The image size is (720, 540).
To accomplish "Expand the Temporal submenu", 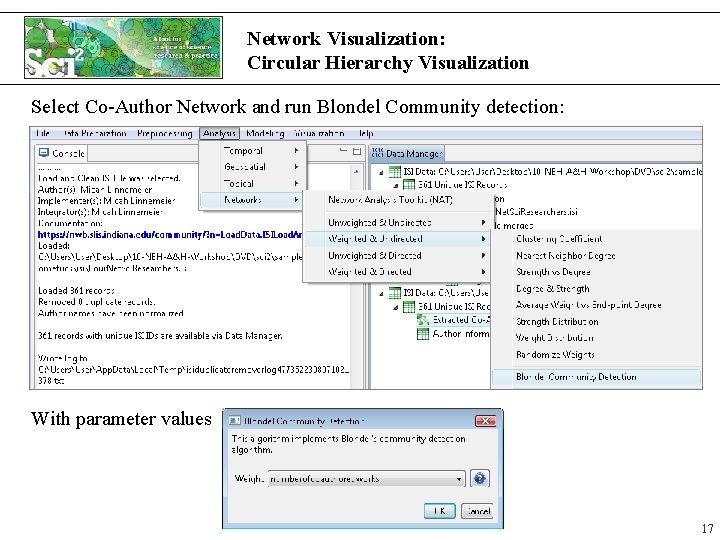I will click(x=253, y=151).
